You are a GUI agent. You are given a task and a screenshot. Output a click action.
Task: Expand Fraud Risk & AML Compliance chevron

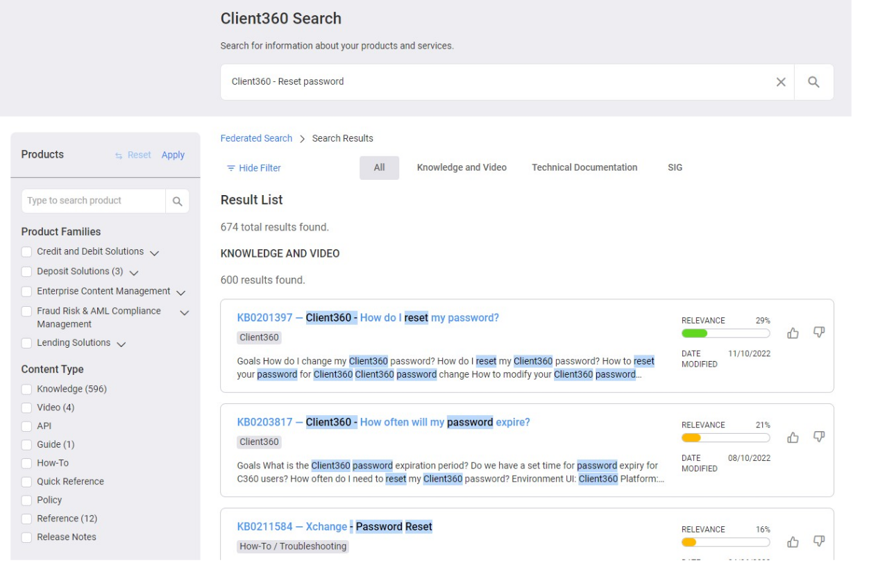pos(184,312)
